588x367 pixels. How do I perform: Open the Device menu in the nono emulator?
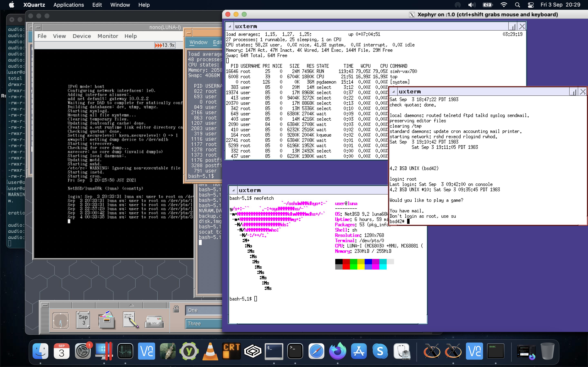tap(82, 36)
